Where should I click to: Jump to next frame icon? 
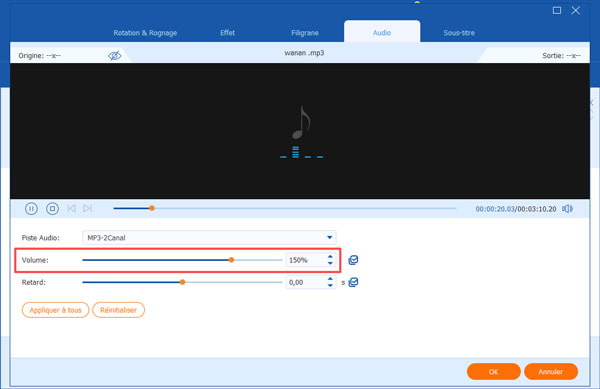[x=88, y=208]
